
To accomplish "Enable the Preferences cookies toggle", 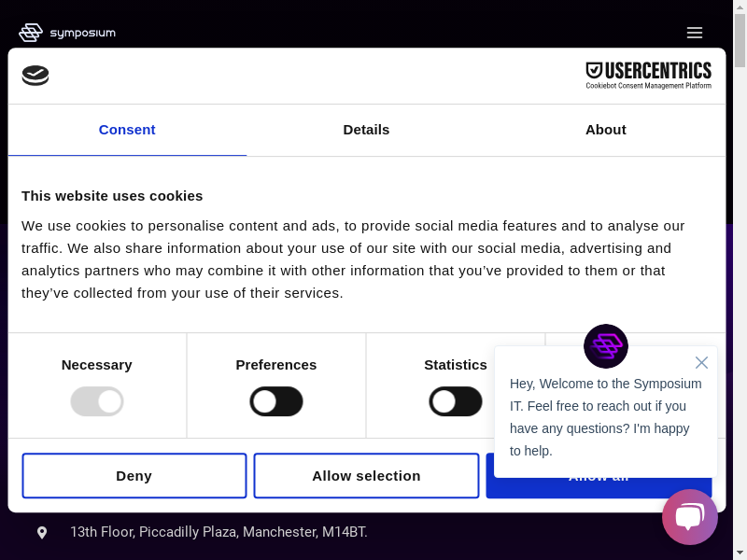I will [x=276, y=401].
